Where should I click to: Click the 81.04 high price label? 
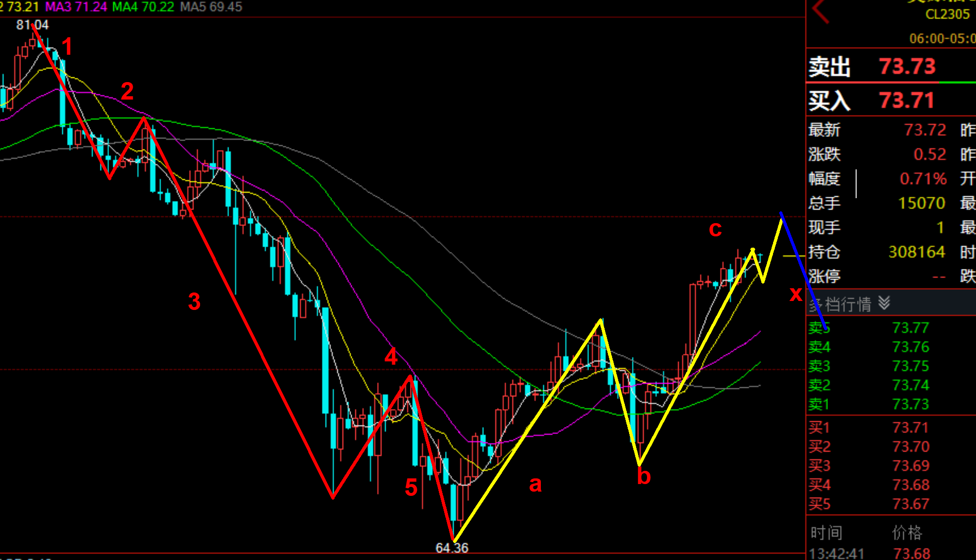coord(32,25)
